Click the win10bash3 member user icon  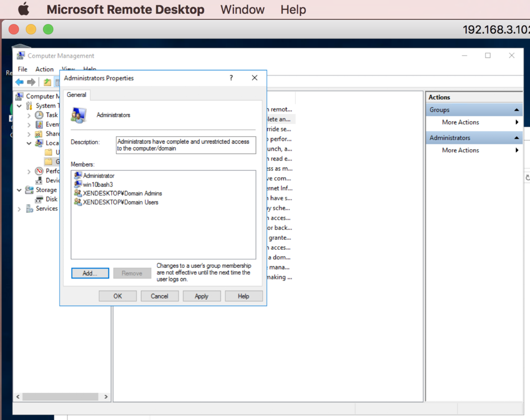coord(78,184)
